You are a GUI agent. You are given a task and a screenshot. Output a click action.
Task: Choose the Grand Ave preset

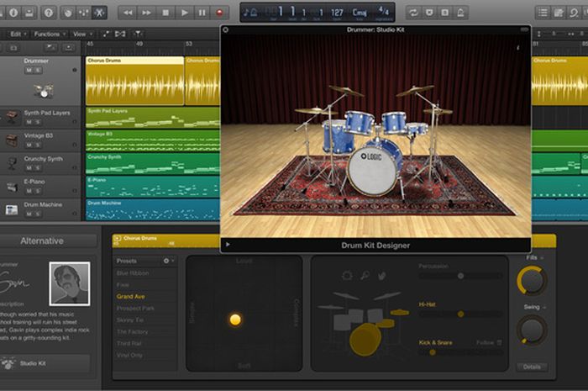130,297
